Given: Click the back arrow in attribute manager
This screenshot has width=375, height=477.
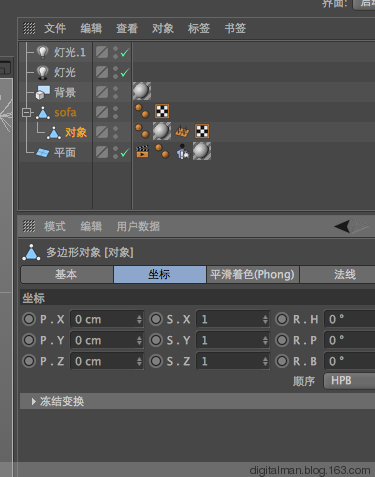Looking at the screenshot, I should pos(342,226).
